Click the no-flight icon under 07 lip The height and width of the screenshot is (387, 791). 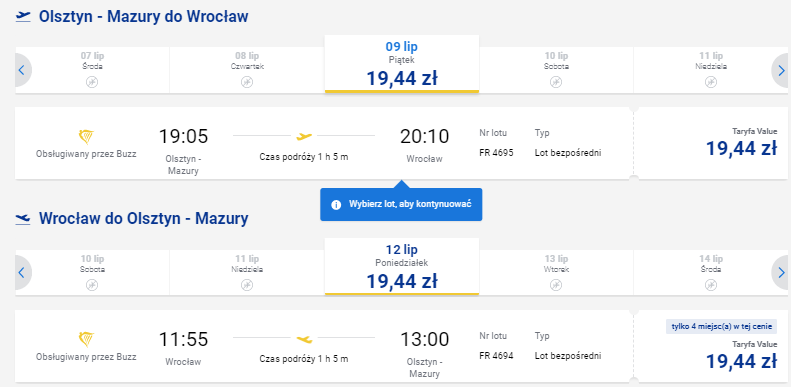92,82
